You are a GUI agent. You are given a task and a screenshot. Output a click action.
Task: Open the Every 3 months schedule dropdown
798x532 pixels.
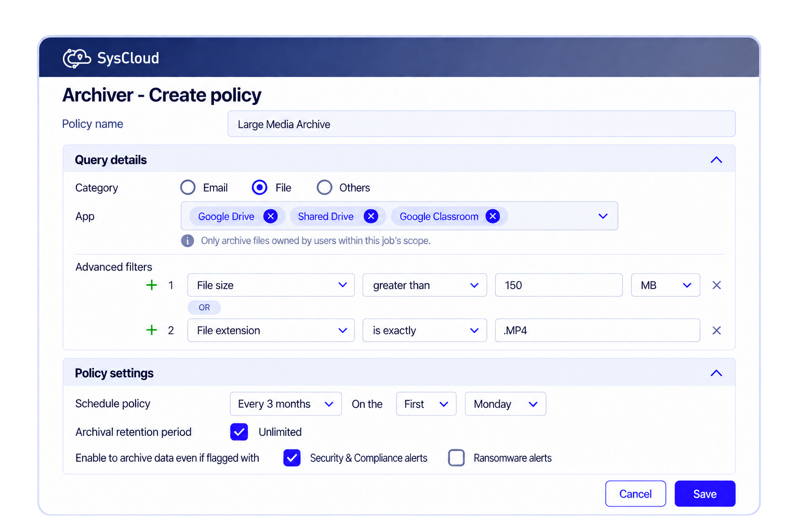pos(286,404)
